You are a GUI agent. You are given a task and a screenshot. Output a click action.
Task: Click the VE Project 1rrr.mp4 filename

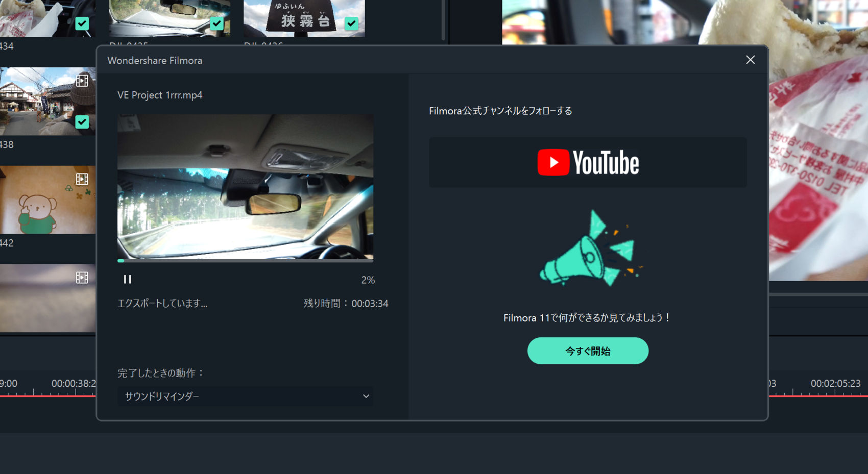(x=160, y=95)
